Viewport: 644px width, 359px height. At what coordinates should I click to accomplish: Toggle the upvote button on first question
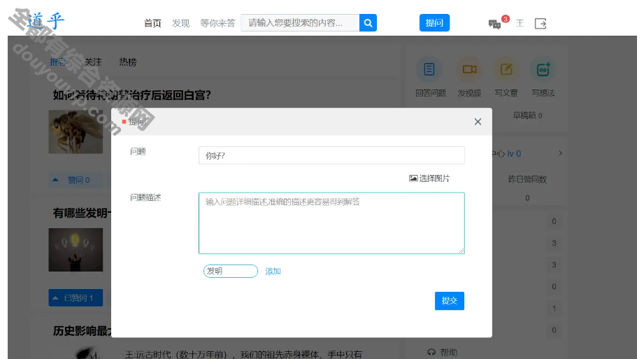[71, 180]
